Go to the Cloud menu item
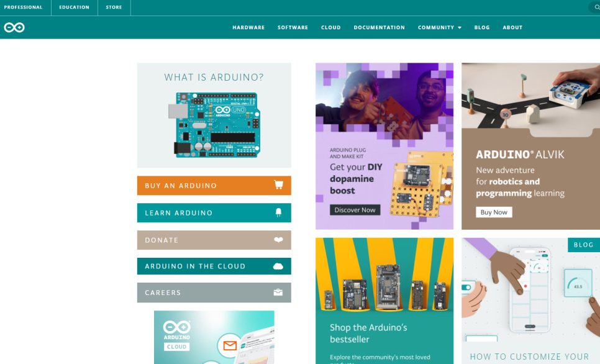 [x=330, y=27]
